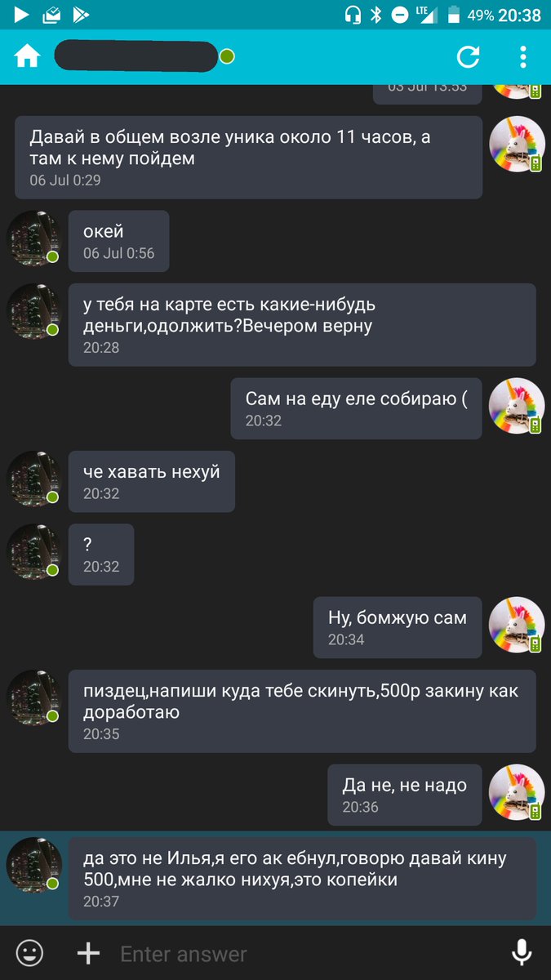551x980 pixels.
Task: Tap the home icon in header
Action: 27,56
